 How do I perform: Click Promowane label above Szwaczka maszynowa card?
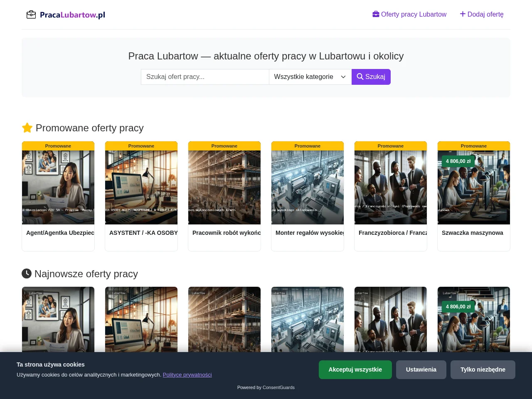(x=474, y=146)
